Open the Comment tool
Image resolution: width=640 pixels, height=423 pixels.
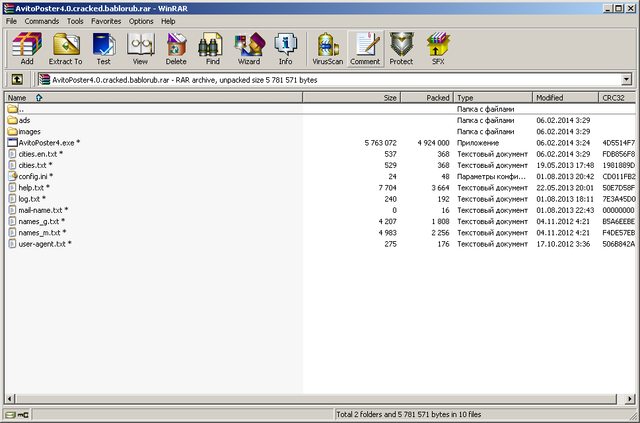coord(365,49)
